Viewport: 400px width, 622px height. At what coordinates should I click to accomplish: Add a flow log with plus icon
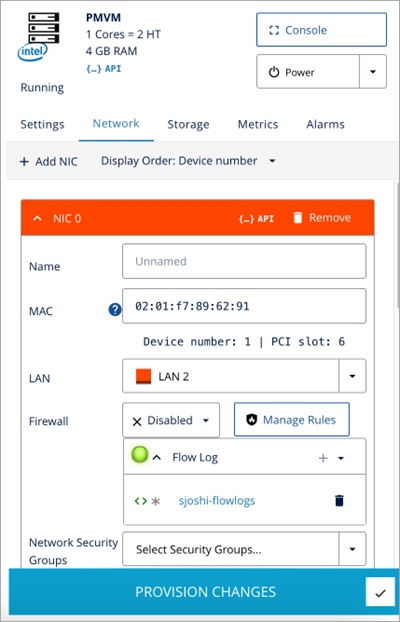coord(323,458)
